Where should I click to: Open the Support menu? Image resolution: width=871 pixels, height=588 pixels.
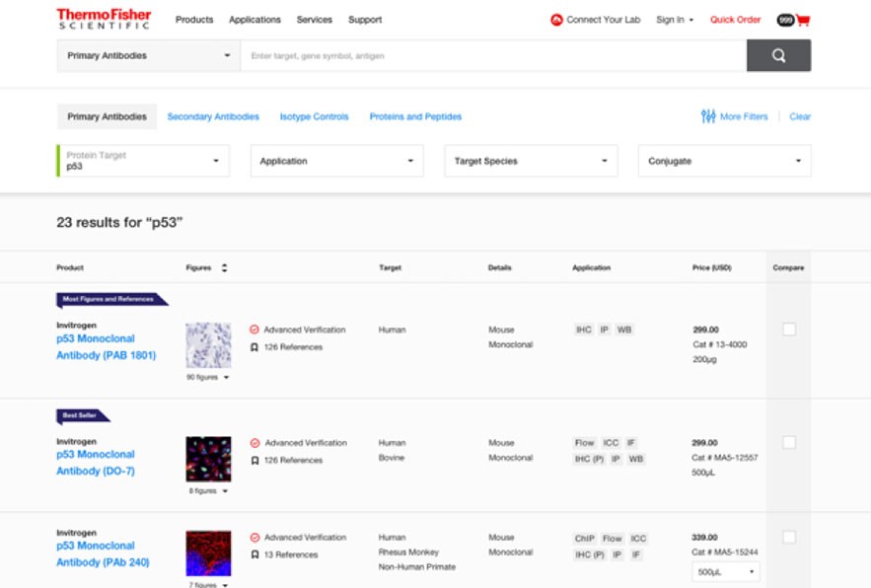(365, 20)
